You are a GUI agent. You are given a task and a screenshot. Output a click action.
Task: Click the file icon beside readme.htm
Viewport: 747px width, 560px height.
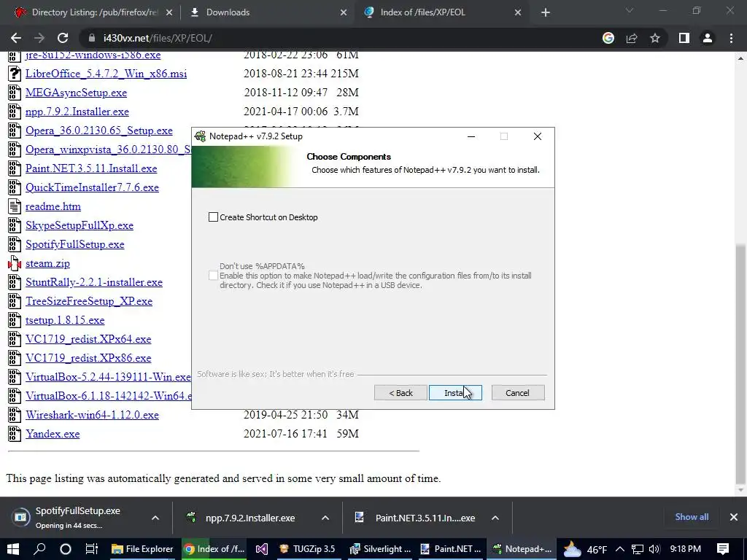(15, 206)
